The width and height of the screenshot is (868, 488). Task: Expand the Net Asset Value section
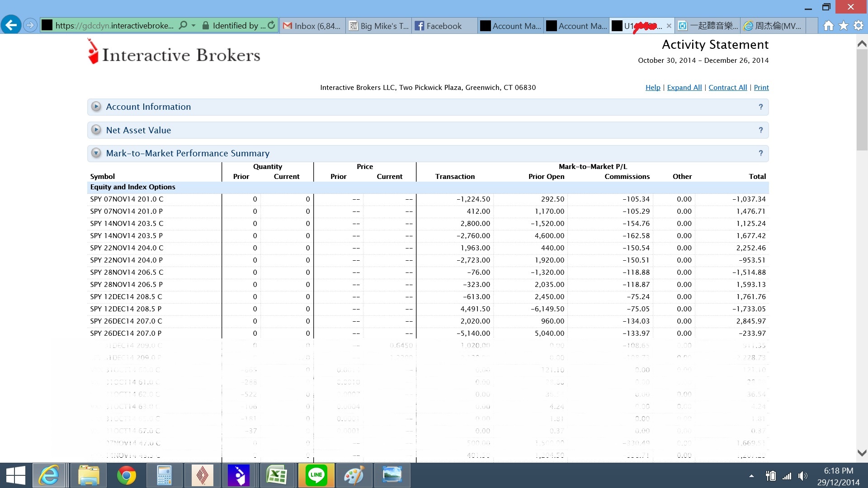[x=96, y=130]
